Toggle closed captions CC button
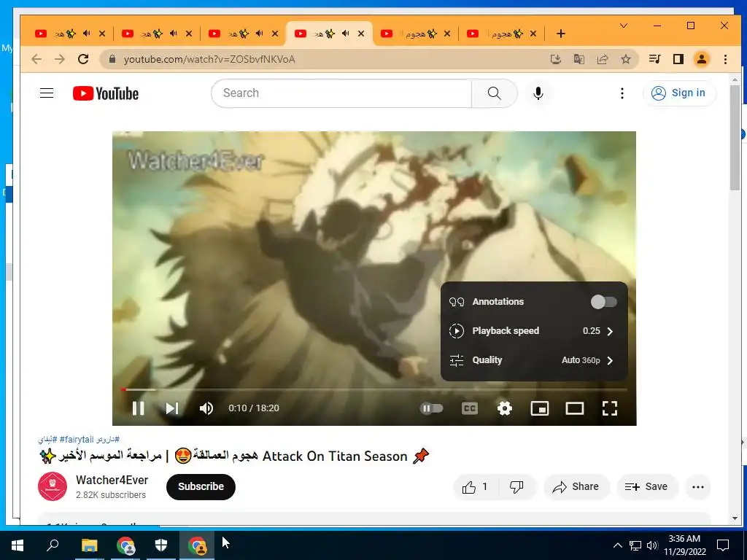 coord(470,408)
